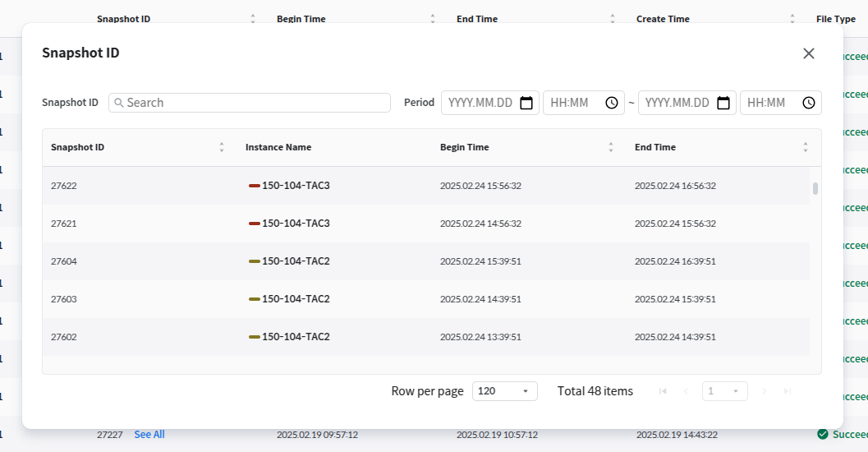The height and width of the screenshot is (452, 868).
Task: Click the start time HH:MM field
Action: point(575,103)
